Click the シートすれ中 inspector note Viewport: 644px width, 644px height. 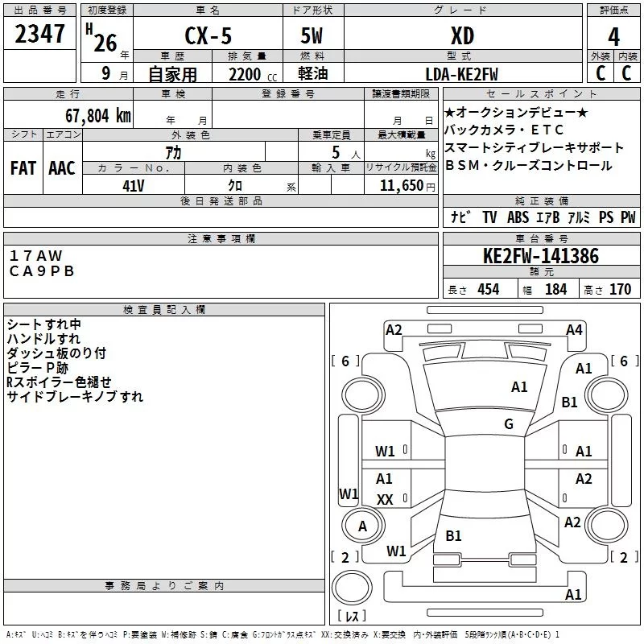point(43,324)
